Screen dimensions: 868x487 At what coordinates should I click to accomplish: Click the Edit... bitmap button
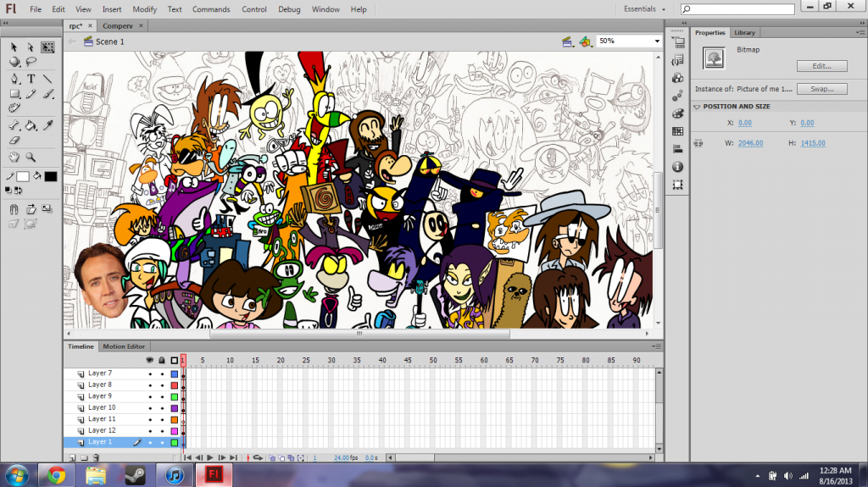[x=822, y=66]
